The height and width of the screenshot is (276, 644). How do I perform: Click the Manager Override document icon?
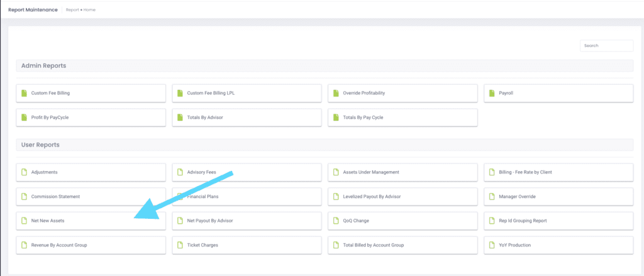coord(492,196)
